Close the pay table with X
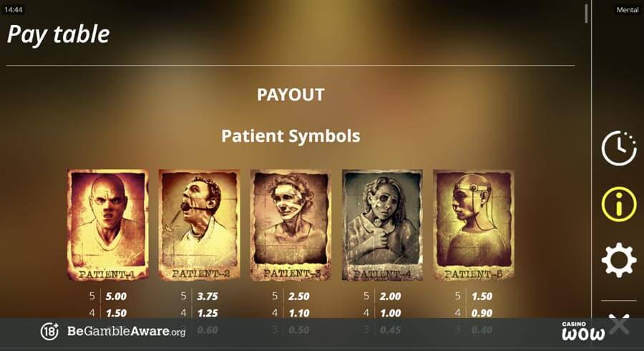This screenshot has width=644, height=351. click(x=619, y=324)
